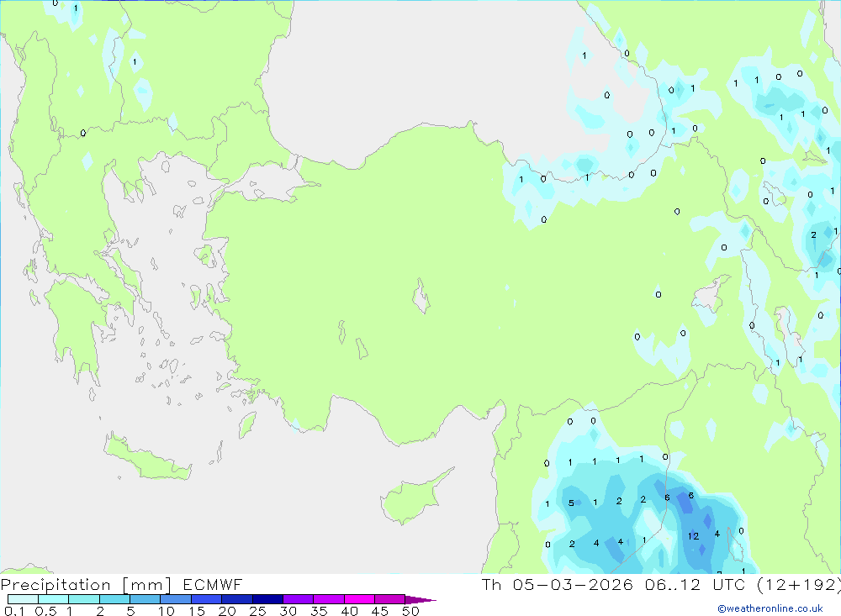841x616 pixels.
Task: Click the 25–30 mm navy legend swatch
Action: click(x=267, y=599)
